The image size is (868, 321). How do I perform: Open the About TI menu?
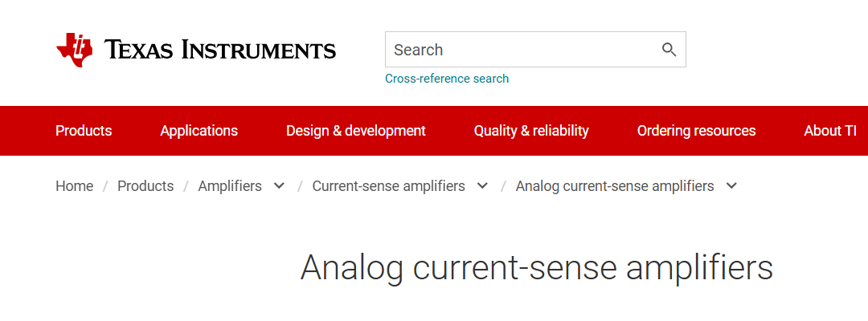pos(830,131)
